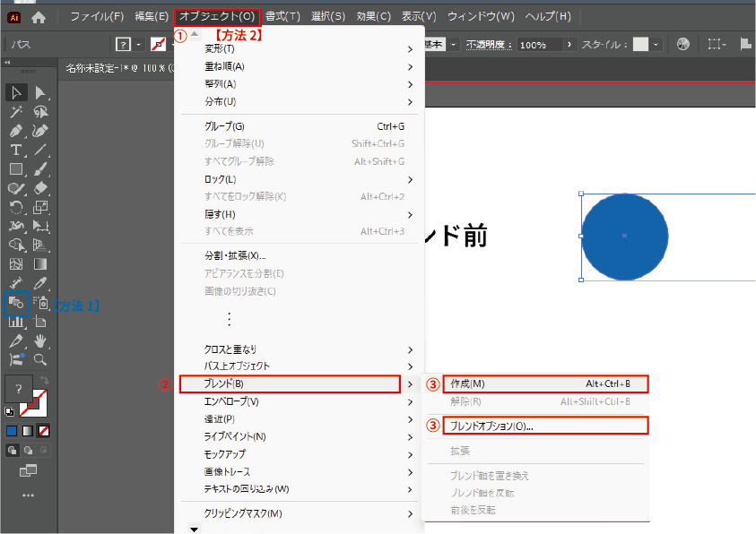
Task: Select the Direct Selection tool
Action: coord(40,93)
